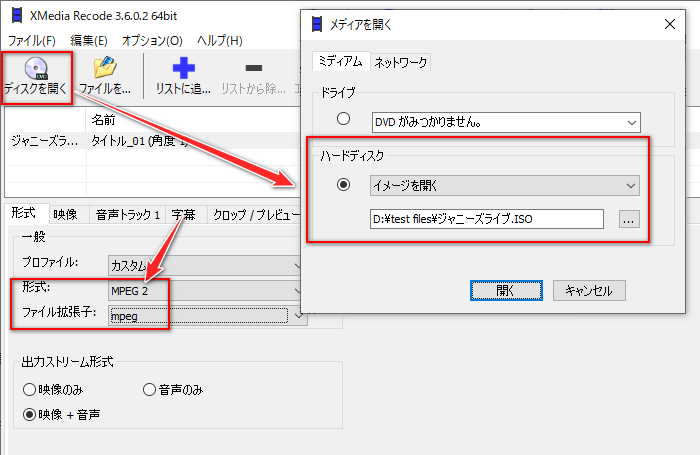
Task: Click the ISO file path input field
Action: pyautogui.click(x=486, y=219)
